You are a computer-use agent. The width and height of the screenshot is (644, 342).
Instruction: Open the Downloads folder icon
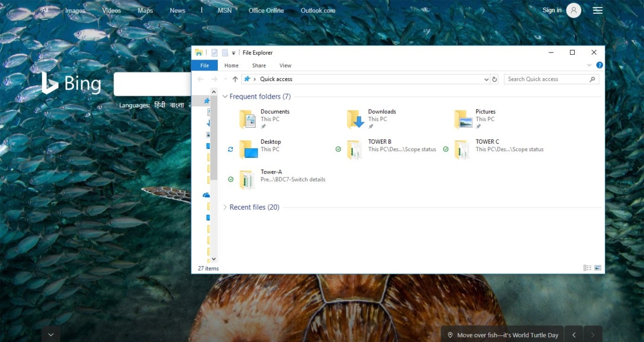point(355,118)
